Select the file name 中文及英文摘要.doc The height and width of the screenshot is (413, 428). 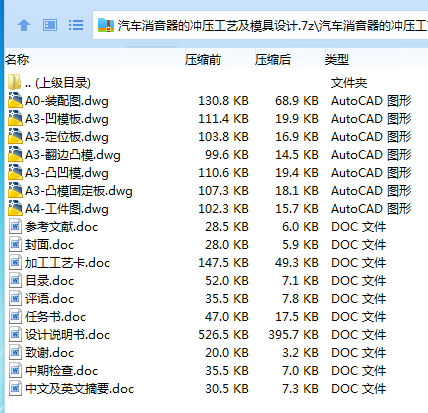point(80,389)
